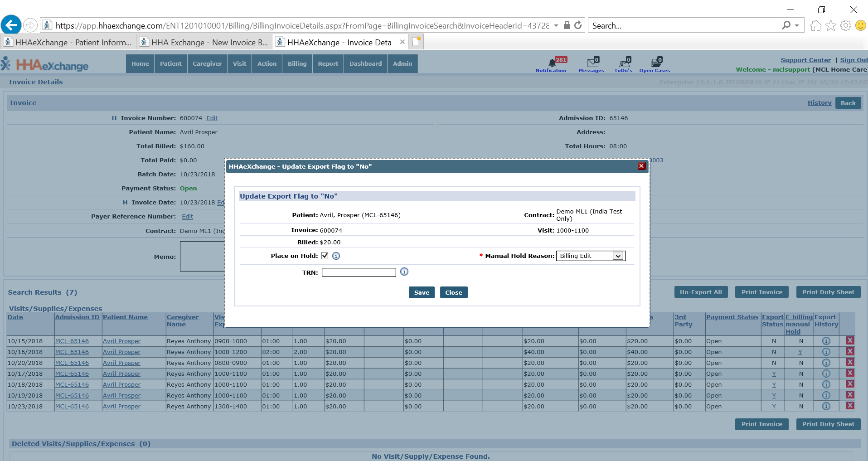Show address bar autocomplete dropdown
This screenshot has width=868, height=461.
[556, 25]
